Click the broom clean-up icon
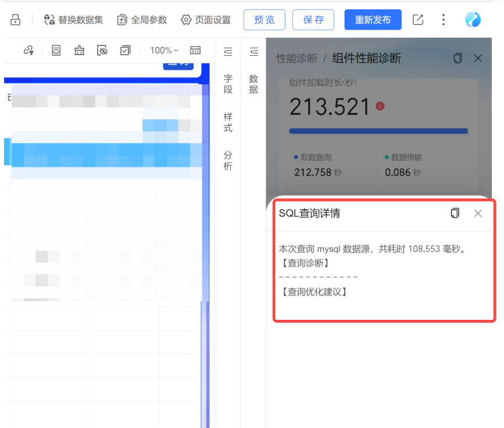The width and height of the screenshot is (504, 428). (x=79, y=51)
